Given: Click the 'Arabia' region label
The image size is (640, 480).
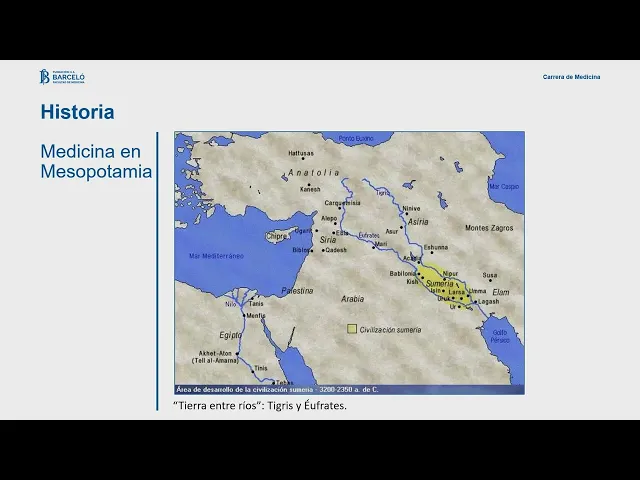Looking at the screenshot, I should tap(352, 299).
